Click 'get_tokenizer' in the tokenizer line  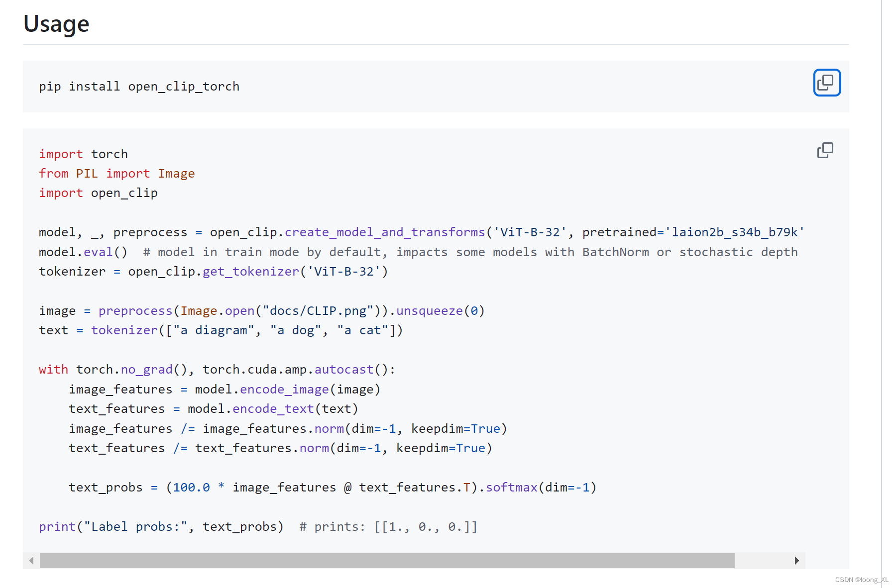(x=251, y=272)
